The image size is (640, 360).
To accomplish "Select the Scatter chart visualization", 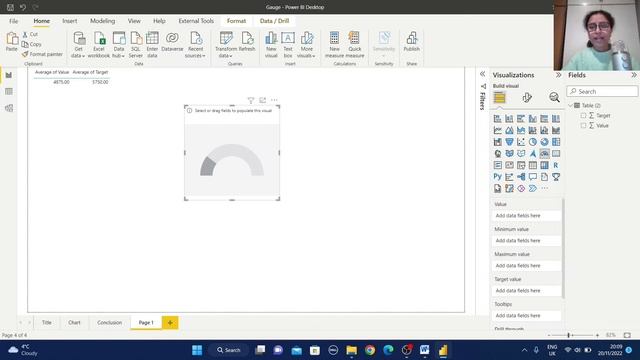I will pos(521,142).
